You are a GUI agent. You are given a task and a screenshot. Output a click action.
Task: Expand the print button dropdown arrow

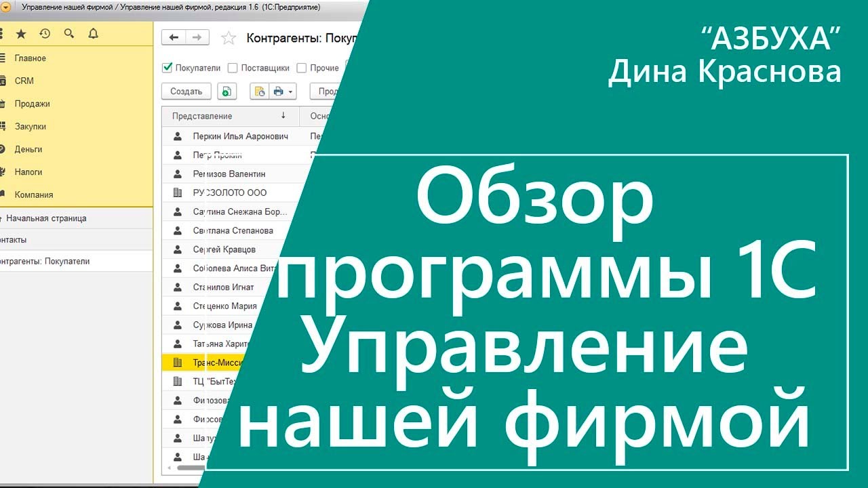pos(291,91)
